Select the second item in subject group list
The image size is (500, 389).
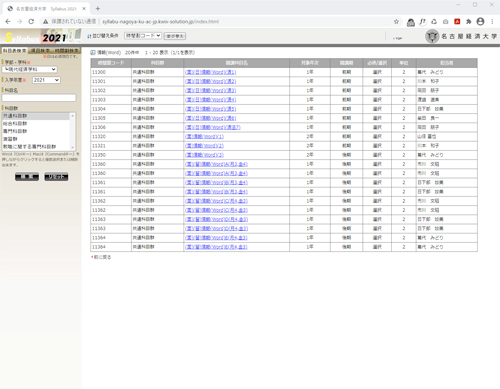[36, 124]
